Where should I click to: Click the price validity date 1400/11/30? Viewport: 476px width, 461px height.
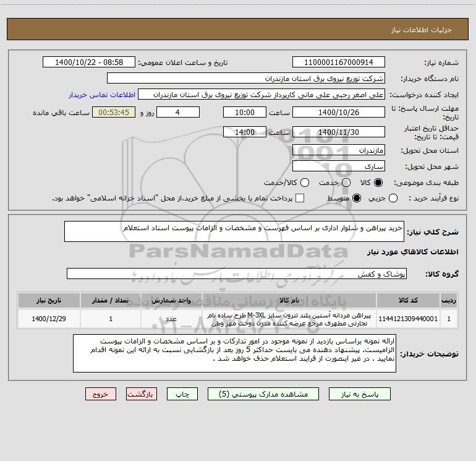click(x=339, y=132)
